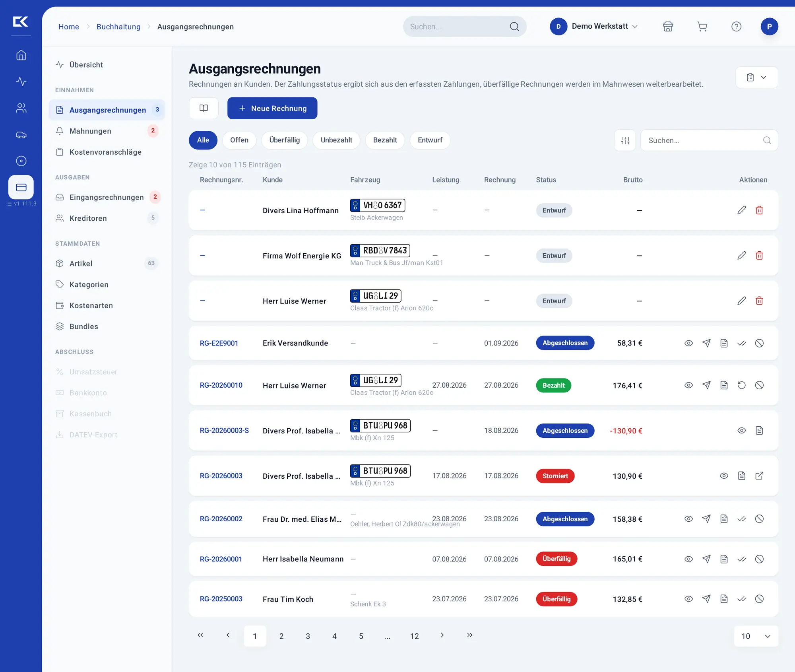Jump to the last page double arrow
The height and width of the screenshot is (672, 795).
(x=469, y=635)
